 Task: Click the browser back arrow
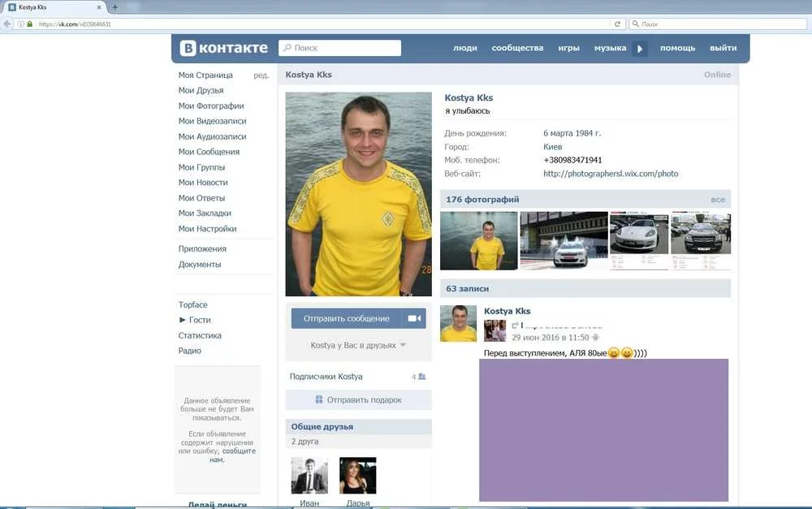7,24
